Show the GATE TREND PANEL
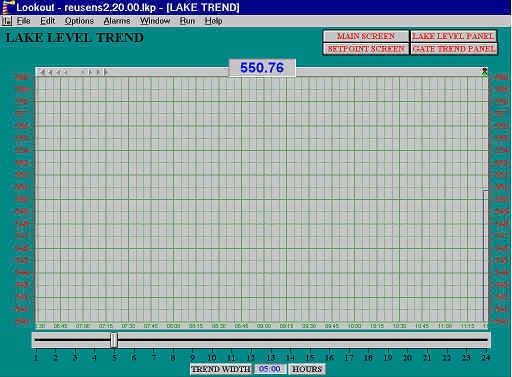Screen dimensions: 512x377 tap(454, 49)
